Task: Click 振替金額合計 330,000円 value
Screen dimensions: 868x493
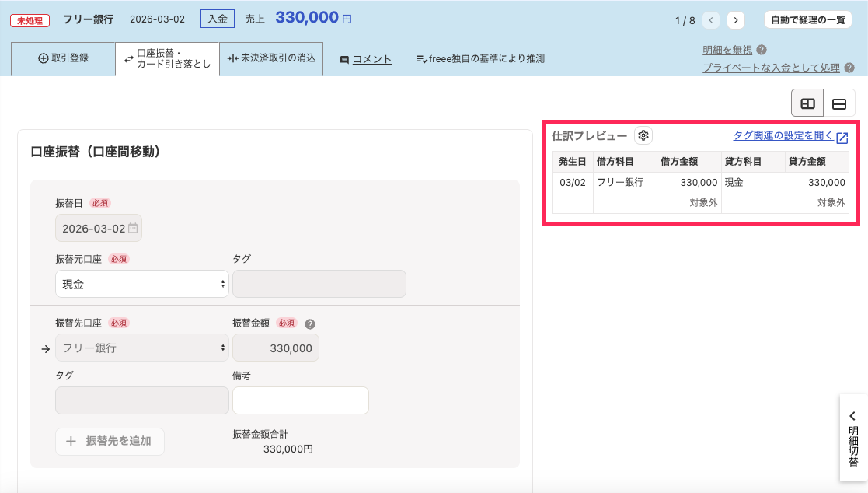Action: (x=288, y=449)
